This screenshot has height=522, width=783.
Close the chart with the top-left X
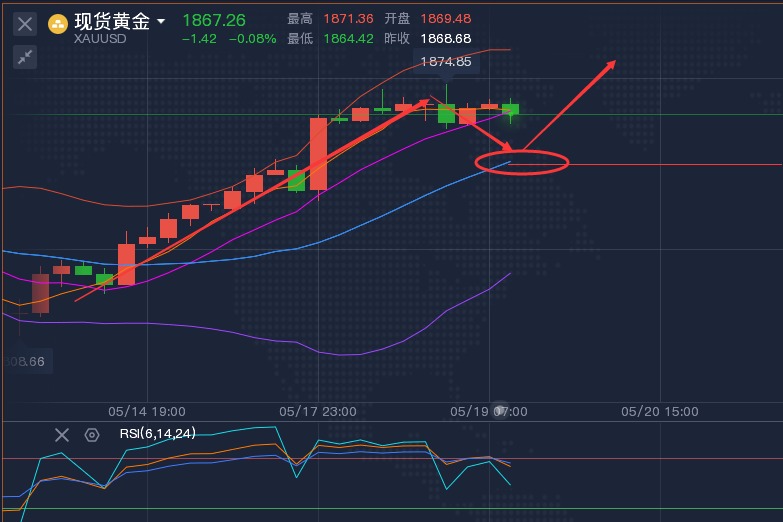coord(26,23)
